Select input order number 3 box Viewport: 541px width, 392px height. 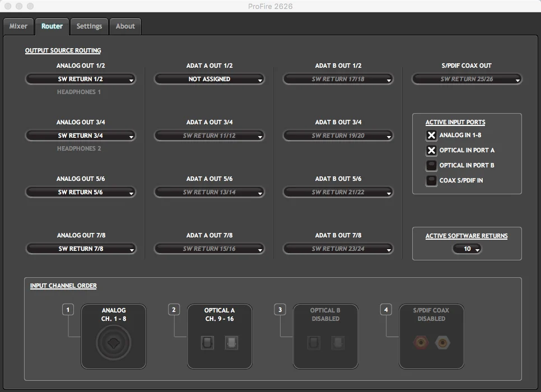pyautogui.click(x=280, y=310)
